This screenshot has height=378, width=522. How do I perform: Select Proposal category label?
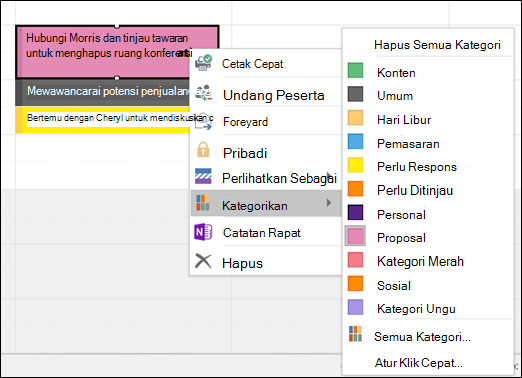[x=401, y=238]
